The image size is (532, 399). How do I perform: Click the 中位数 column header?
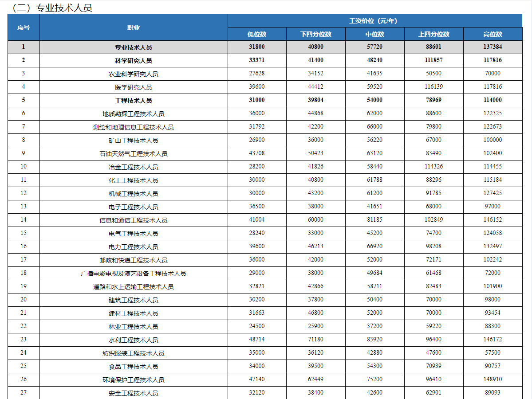pos(374,34)
